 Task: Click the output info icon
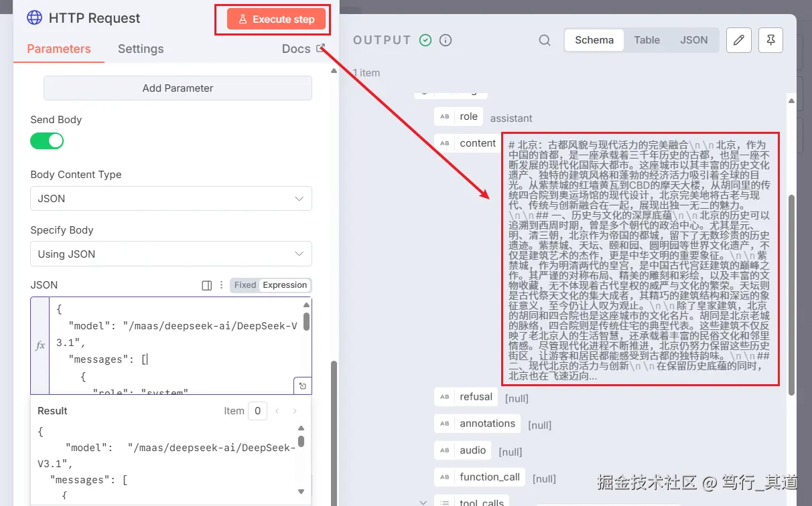[x=446, y=40]
